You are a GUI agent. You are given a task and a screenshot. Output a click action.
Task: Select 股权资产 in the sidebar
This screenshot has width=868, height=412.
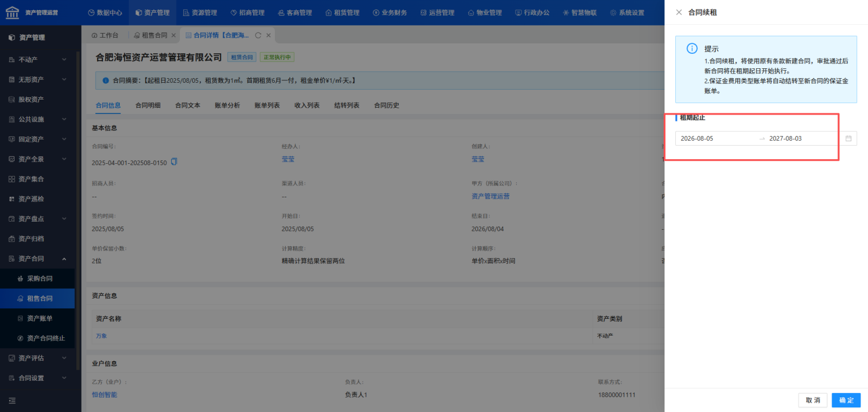(38, 100)
